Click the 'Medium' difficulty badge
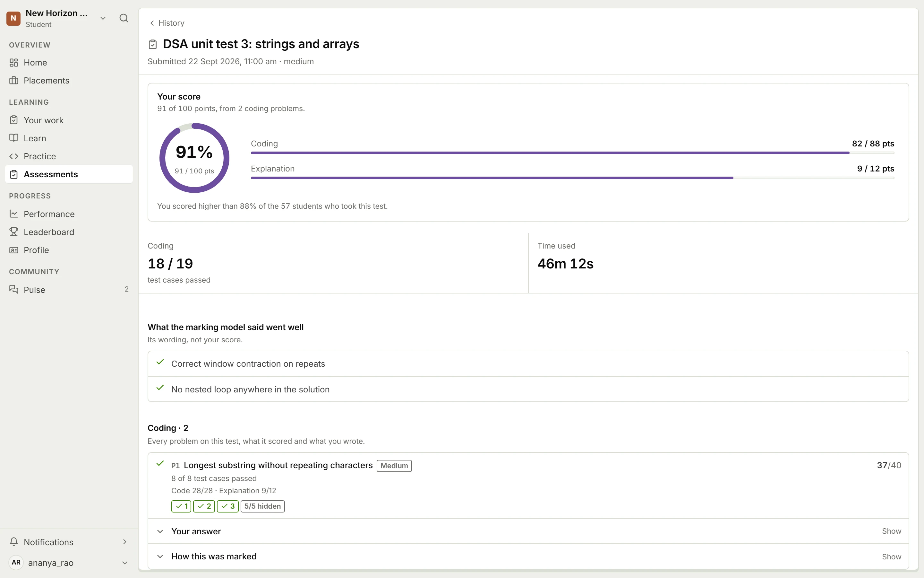This screenshot has width=924, height=578. coord(394,466)
